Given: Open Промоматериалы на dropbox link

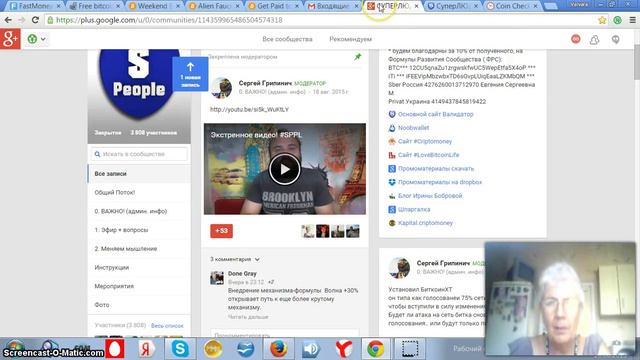Looking at the screenshot, I should coord(440,182).
